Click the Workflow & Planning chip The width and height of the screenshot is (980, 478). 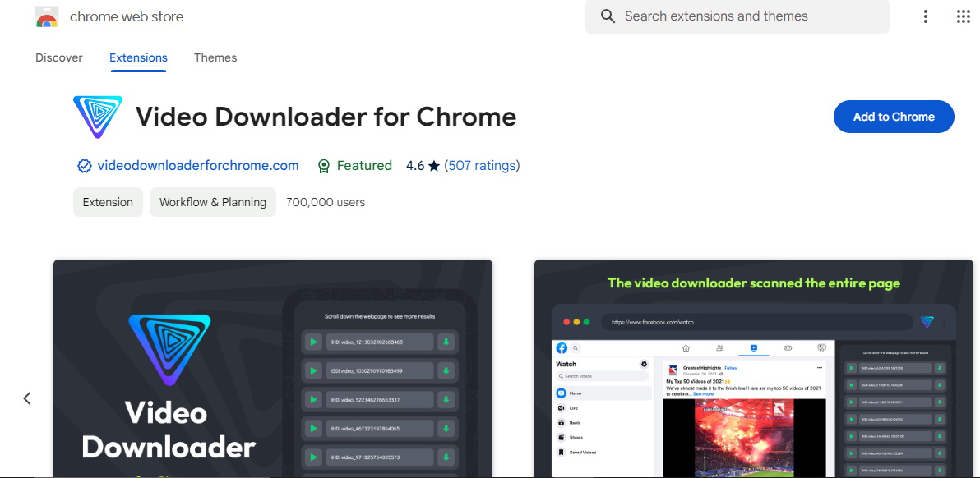pos(212,202)
